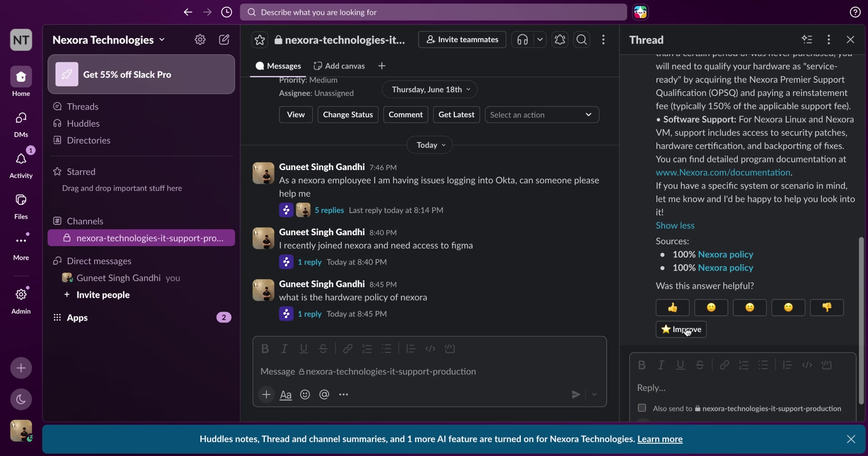
Task: Start a huddle with headphones icon
Action: pyautogui.click(x=523, y=40)
